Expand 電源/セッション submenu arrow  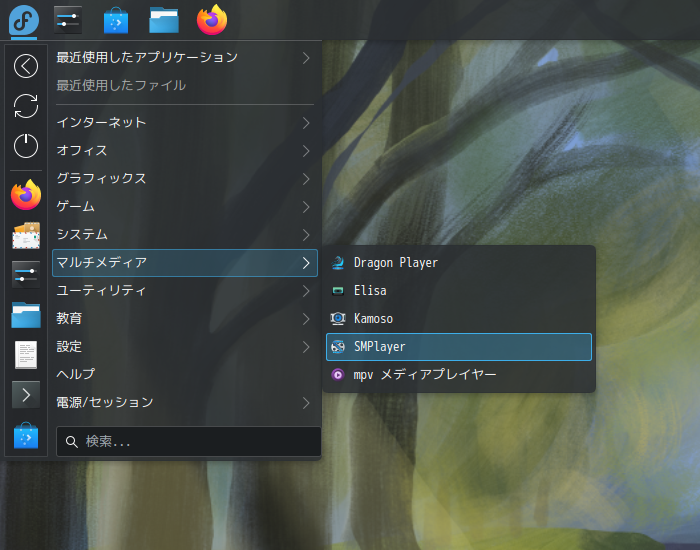pyautogui.click(x=306, y=403)
